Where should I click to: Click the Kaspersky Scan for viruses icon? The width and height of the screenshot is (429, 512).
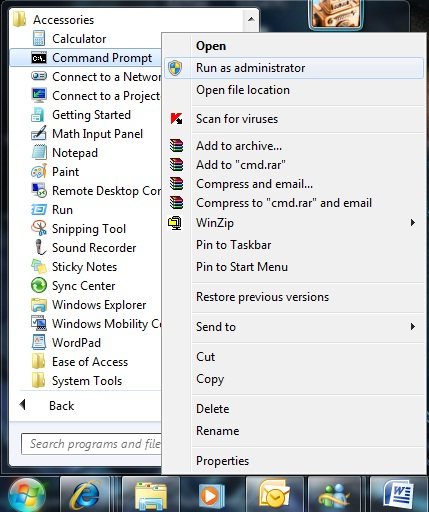(x=176, y=119)
